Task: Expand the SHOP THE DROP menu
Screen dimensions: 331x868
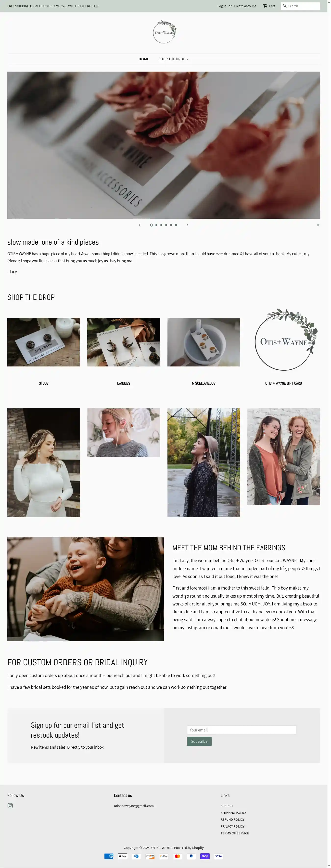Action: (173, 59)
